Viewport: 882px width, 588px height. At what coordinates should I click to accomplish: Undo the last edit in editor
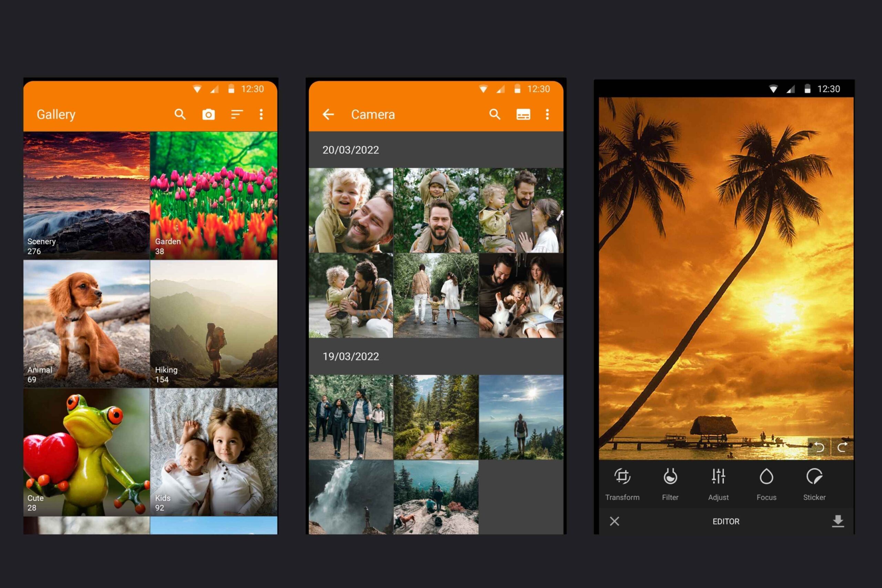coord(819,447)
